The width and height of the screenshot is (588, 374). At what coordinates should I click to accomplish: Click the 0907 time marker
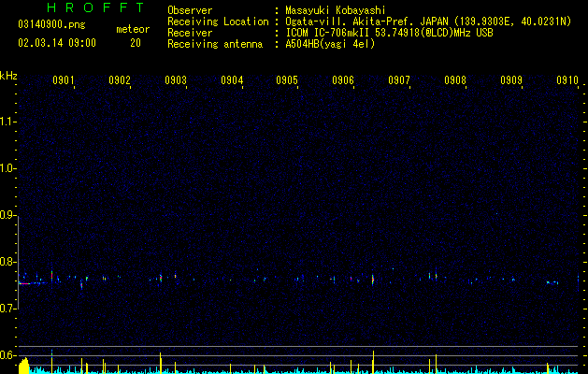click(x=399, y=80)
